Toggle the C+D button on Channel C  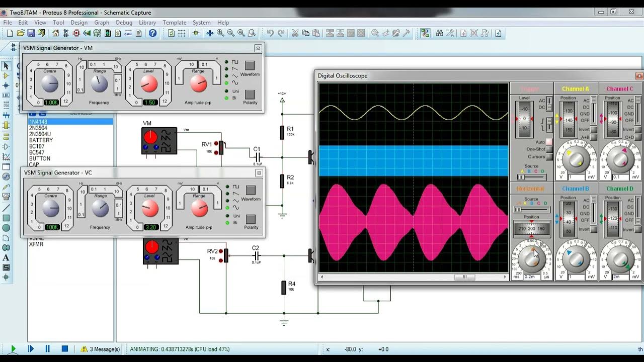pyautogui.click(x=638, y=137)
